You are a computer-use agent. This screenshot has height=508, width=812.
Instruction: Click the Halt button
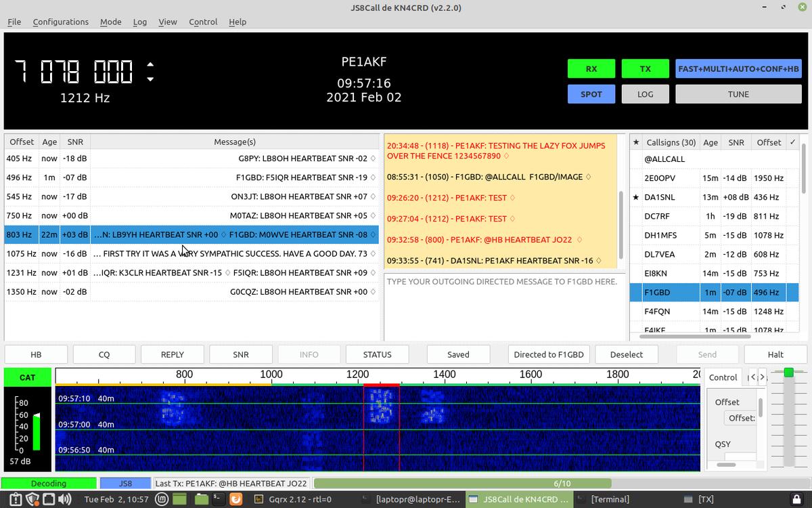(775, 354)
